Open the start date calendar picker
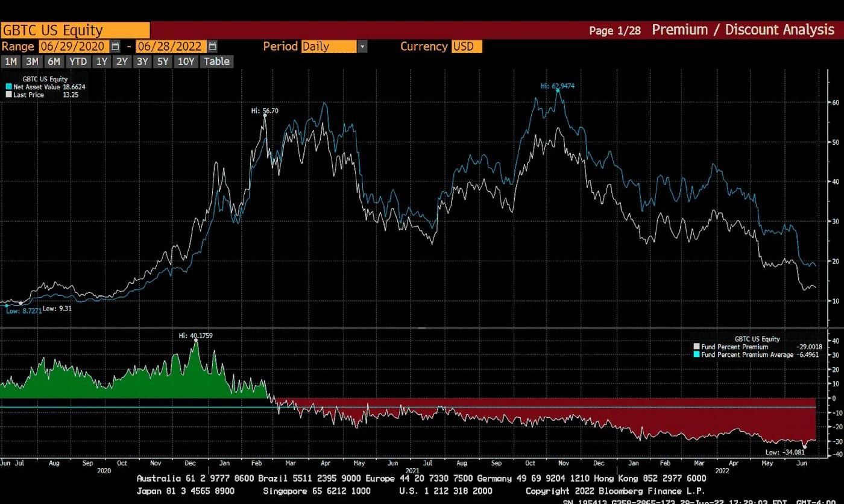844x504 pixels. pos(115,46)
